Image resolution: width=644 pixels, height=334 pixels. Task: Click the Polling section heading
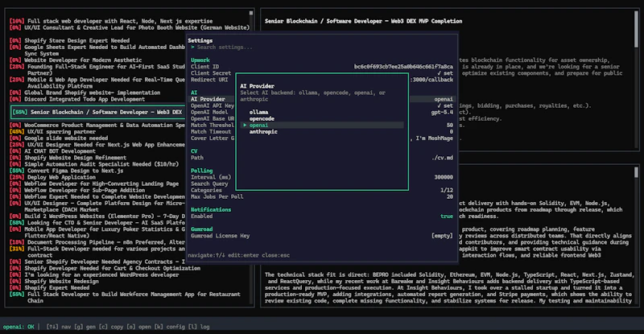point(202,171)
